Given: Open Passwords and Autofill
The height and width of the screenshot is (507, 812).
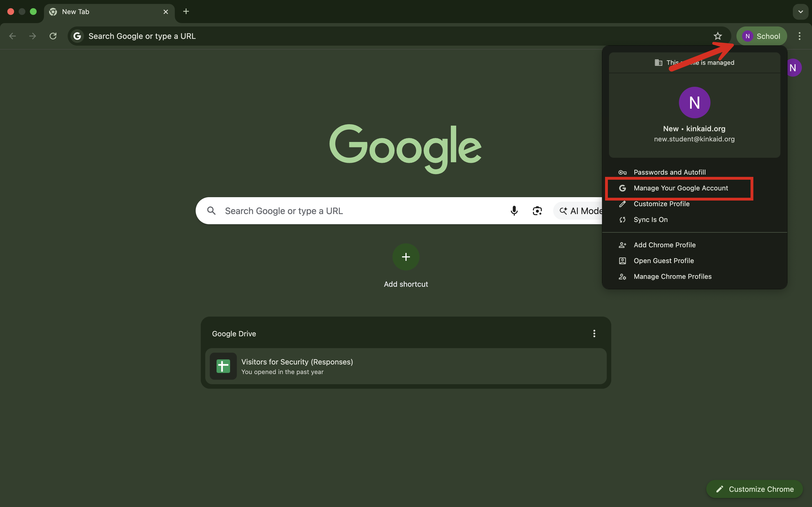Looking at the screenshot, I should (x=669, y=172).
